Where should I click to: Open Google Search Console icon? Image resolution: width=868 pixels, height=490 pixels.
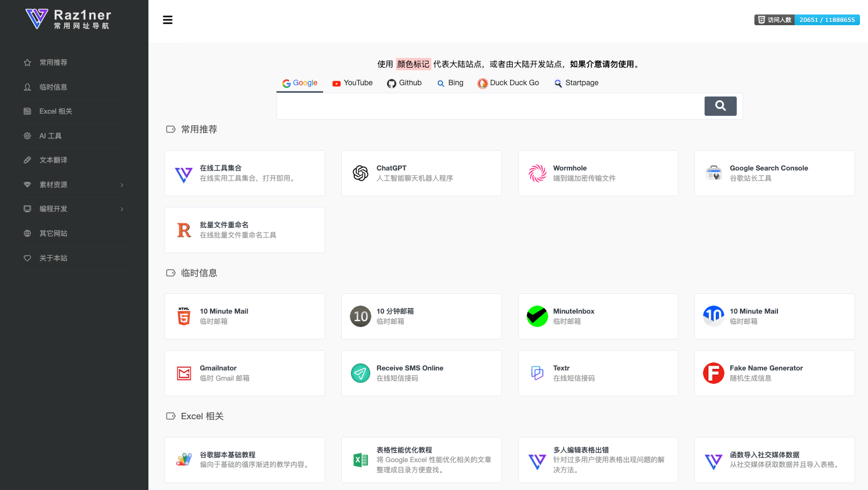(x=714, y=173)
